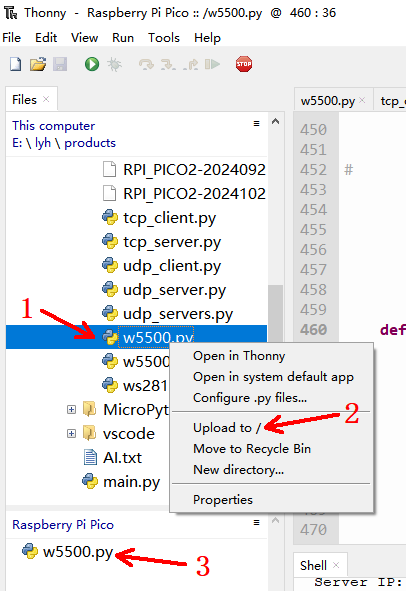
Task: Click the New file toolbar icon
Action: click(15, 64)
